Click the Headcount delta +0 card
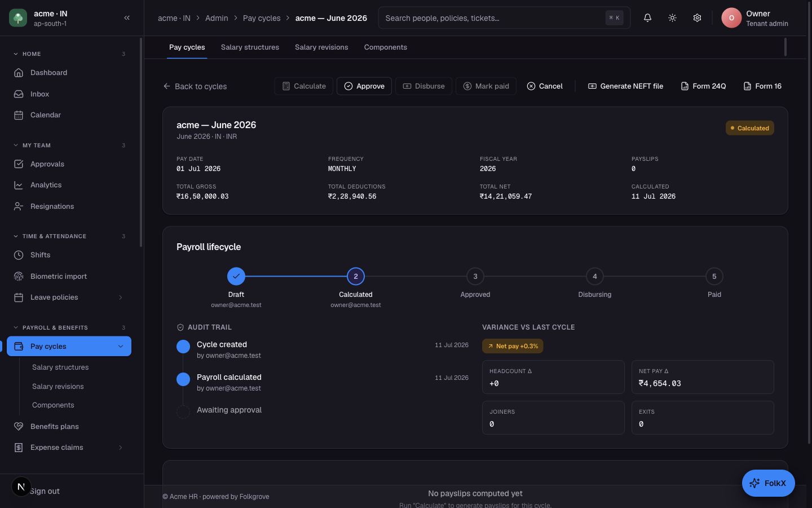The image size is (812, 508). click(x=553, y=377)
